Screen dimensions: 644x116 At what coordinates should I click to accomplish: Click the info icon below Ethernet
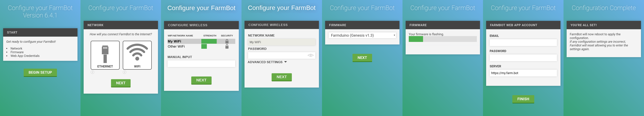pyautogui.click(x=92, y=72)
